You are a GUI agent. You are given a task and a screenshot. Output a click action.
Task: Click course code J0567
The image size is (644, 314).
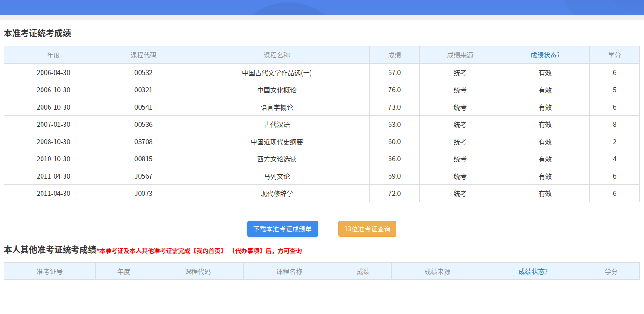coord(143,176)
